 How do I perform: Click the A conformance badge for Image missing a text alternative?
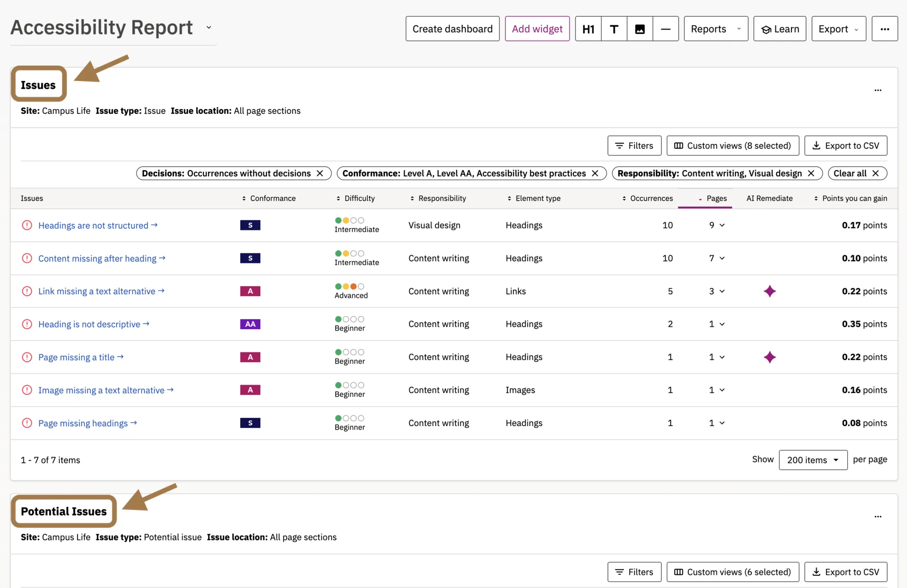point(250,390)
